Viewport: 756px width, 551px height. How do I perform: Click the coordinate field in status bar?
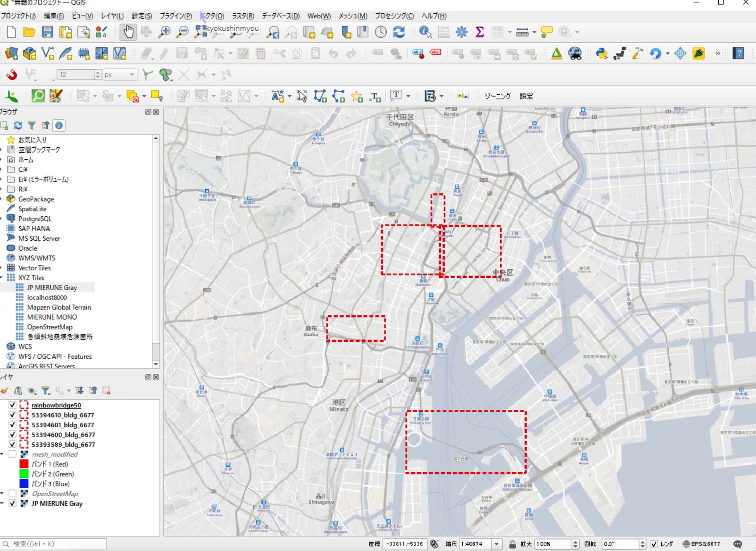(404, 544)
